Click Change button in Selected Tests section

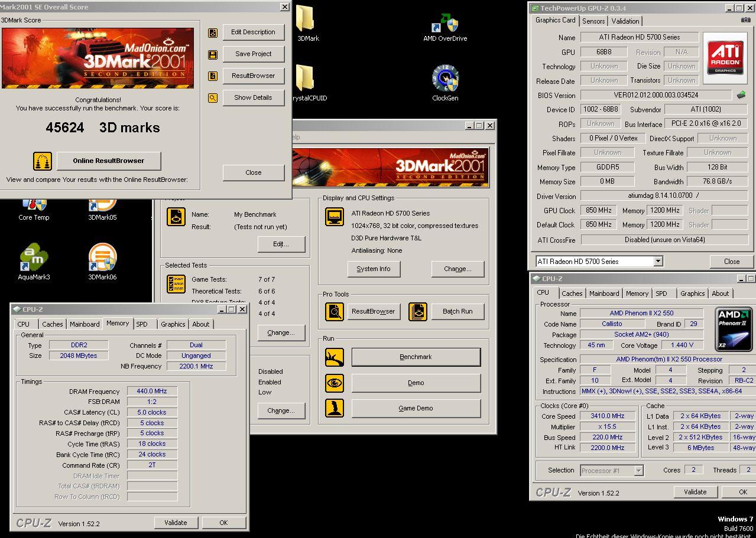point(281,333)
